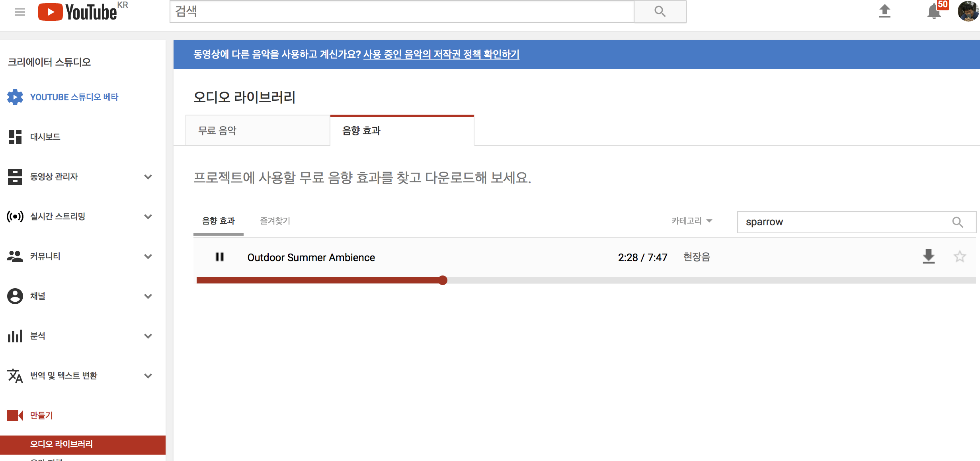The image size is (980, 461).
Task: Switch to the 즐겨찾기 favorites filter
Action: point(275,221)
